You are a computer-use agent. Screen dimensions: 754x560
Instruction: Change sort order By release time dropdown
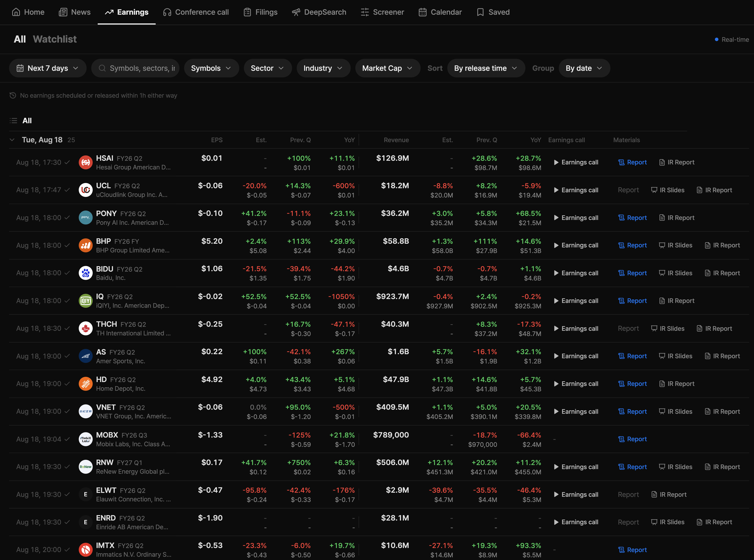click(486, 68)
